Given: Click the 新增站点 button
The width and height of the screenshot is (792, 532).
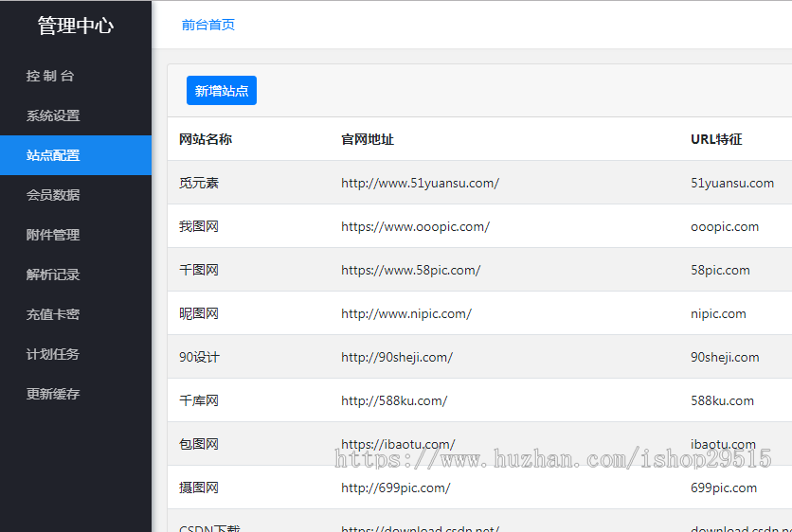Looking at the screenshot, I should tap(222, 90).
